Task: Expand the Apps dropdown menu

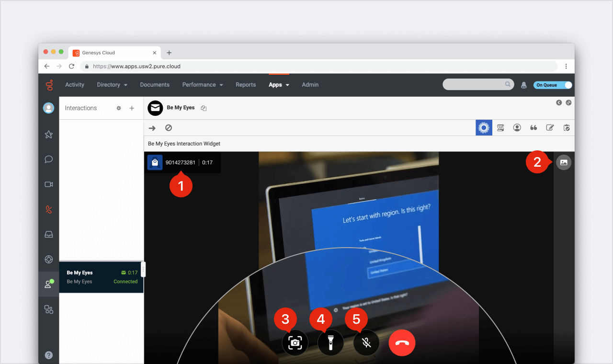Action: [x=279, y=85]
